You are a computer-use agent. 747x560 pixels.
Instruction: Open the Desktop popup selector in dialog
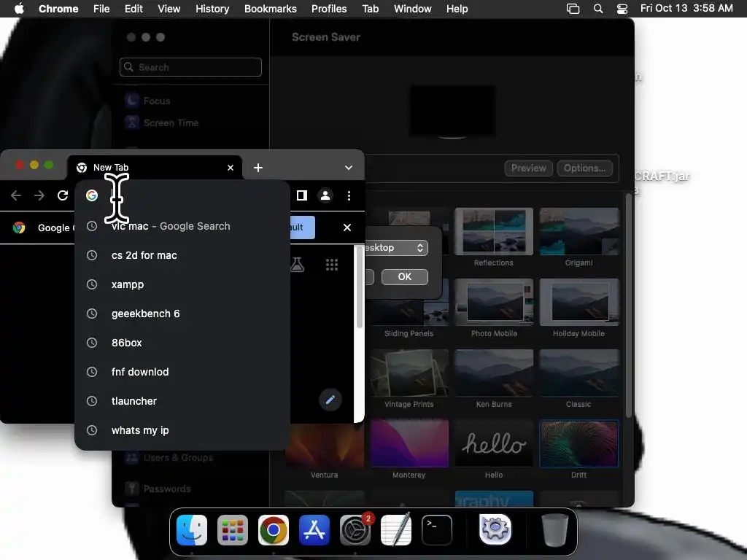pos(396,248)
